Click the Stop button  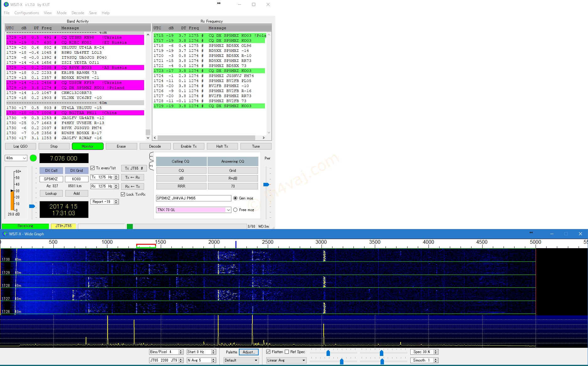click(x=54, y=146)
